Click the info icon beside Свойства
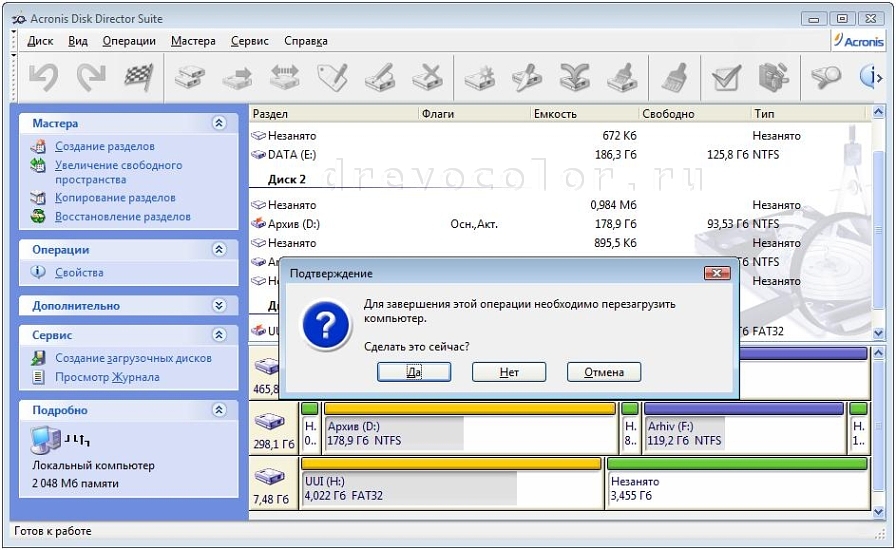896x550 pixels. click(38, 272)
